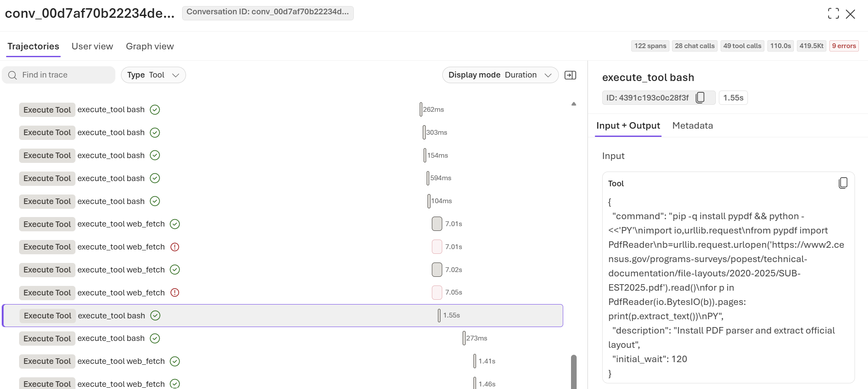Click the 122 spans badge
Screen dimensions: 868x389
tap(650, 46)
